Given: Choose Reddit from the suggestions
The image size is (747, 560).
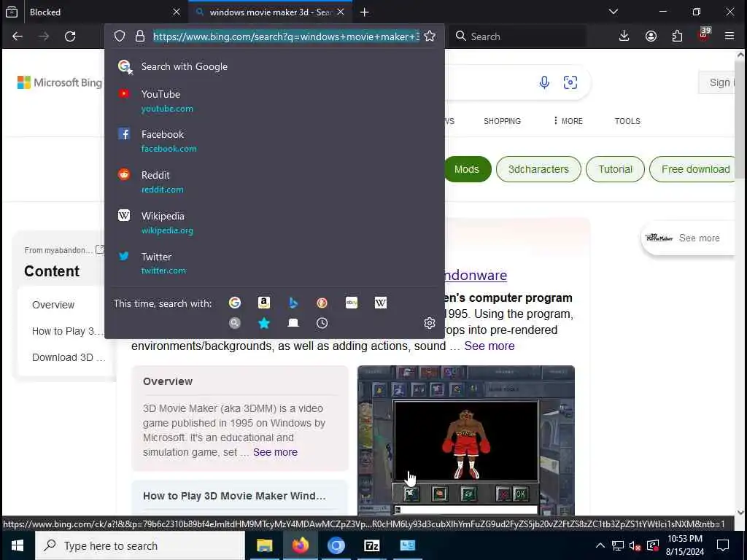Looking at the screenshot, I should (274, 182).
